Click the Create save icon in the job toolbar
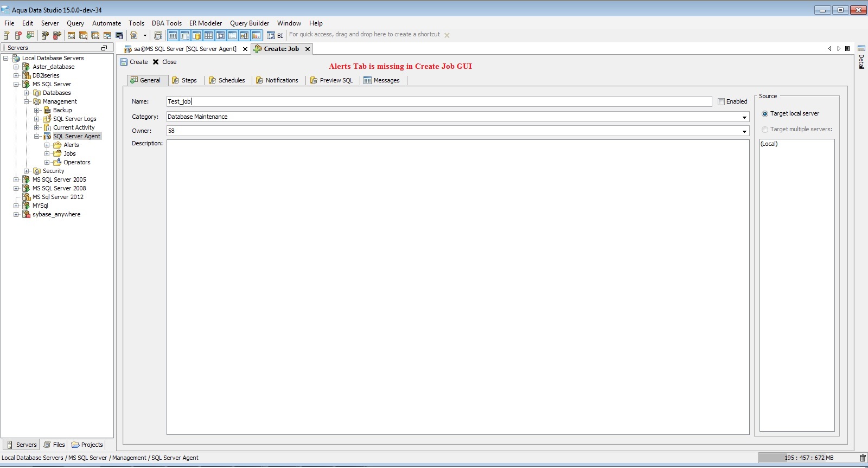Image resolution: width=868 pixels, height=468 pixels. [x=124, y=62]
